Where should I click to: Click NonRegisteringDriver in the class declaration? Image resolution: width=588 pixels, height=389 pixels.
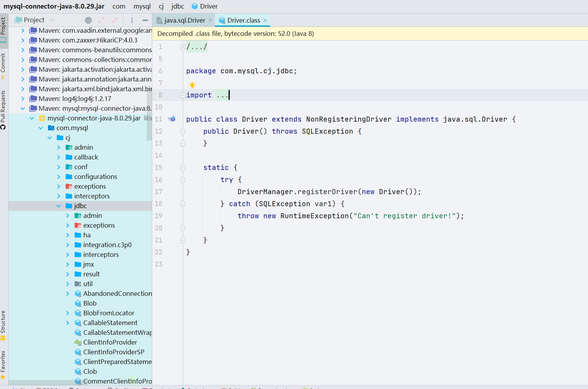(349, 119)
